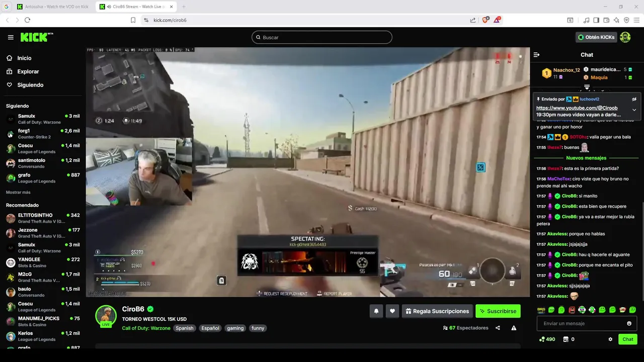Screen dimensions: 644x362
Task: Open Brave Shields icon
Action: [x=486, y=20]
